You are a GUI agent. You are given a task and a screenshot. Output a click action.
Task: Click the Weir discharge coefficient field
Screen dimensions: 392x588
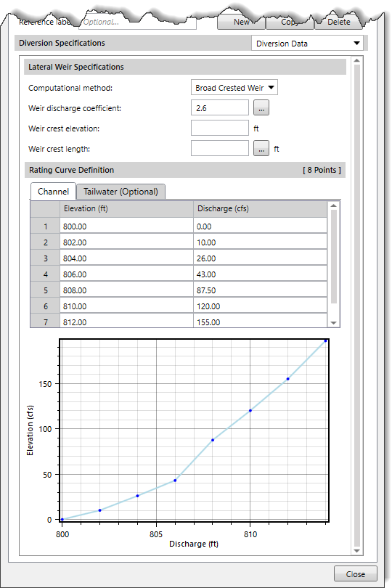220,108
